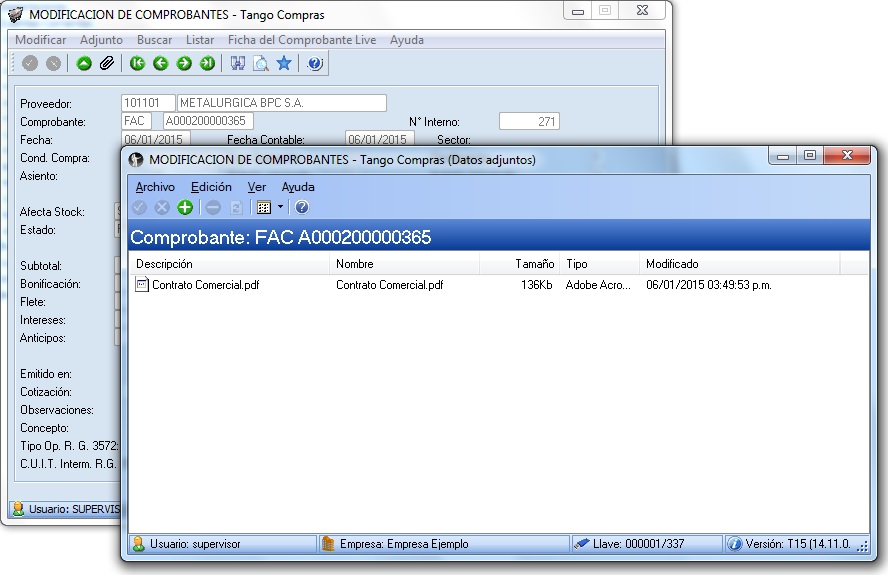Click the greyed minus remove icon
Viewport: 888px width, 575px height.
(213, 207)
